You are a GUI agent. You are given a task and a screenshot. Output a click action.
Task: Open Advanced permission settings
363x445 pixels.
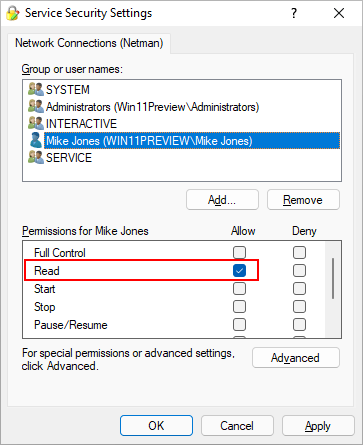296,358
